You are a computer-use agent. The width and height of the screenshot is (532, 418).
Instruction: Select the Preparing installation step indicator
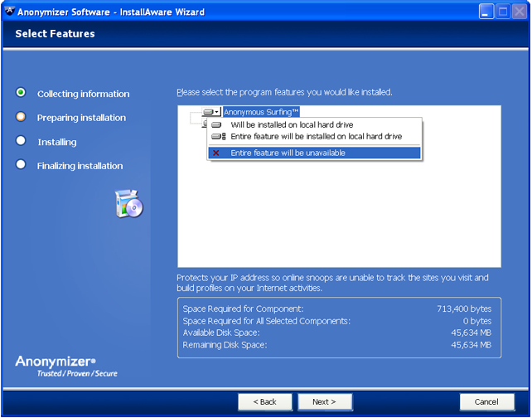21,117
